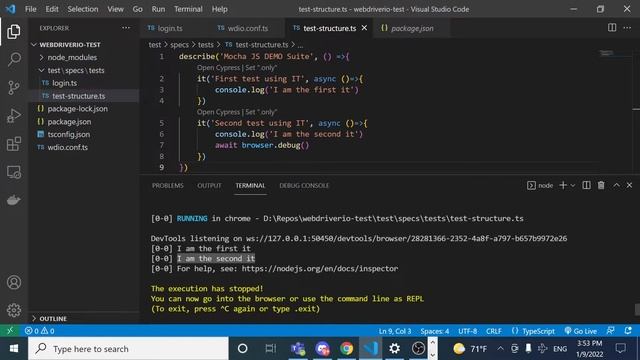
Task: Open the Remote Explorer view
Action: point(13,172)
